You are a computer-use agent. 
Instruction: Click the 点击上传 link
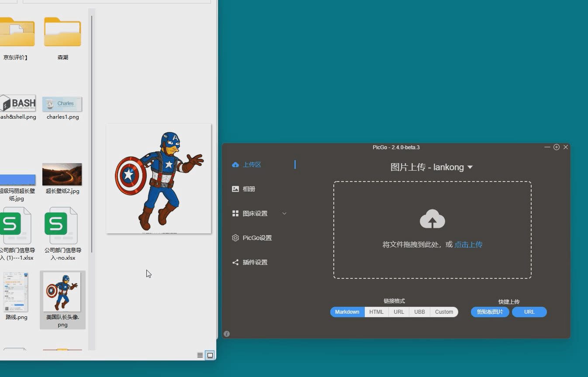(468, 244)
